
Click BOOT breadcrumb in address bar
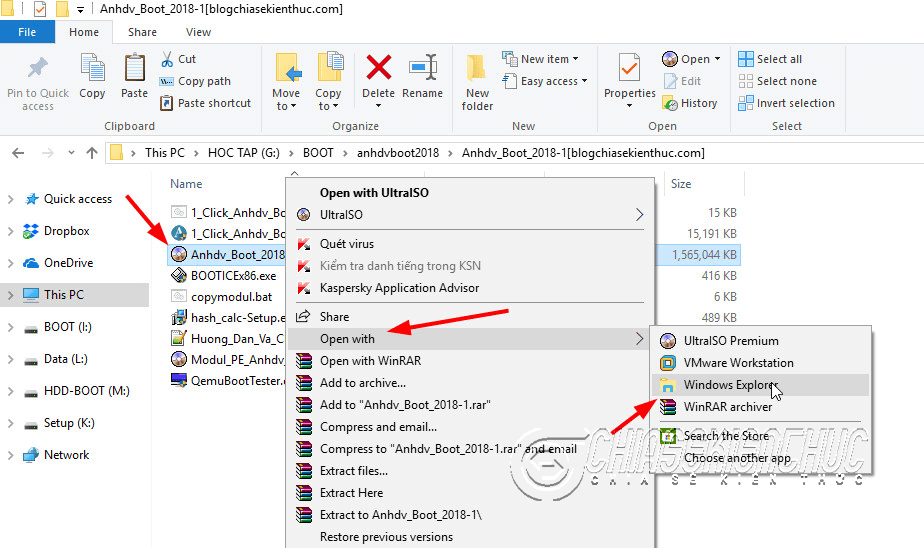tap(318, 153)
